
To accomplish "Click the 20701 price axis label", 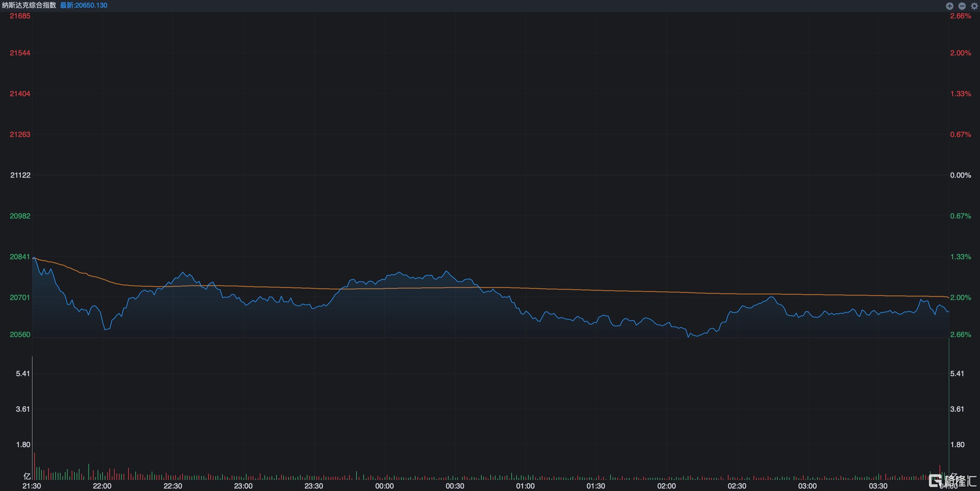I will coord(20,297).
